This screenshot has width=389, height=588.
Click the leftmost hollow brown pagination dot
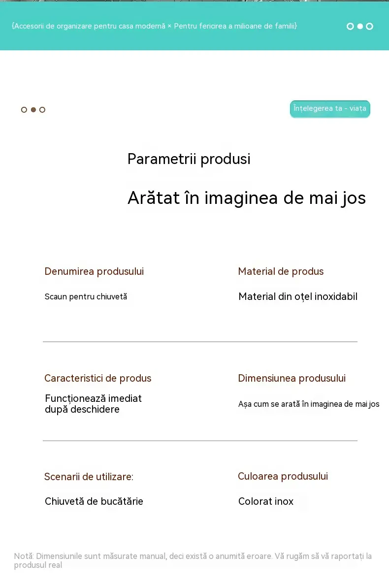pos(24,110)
